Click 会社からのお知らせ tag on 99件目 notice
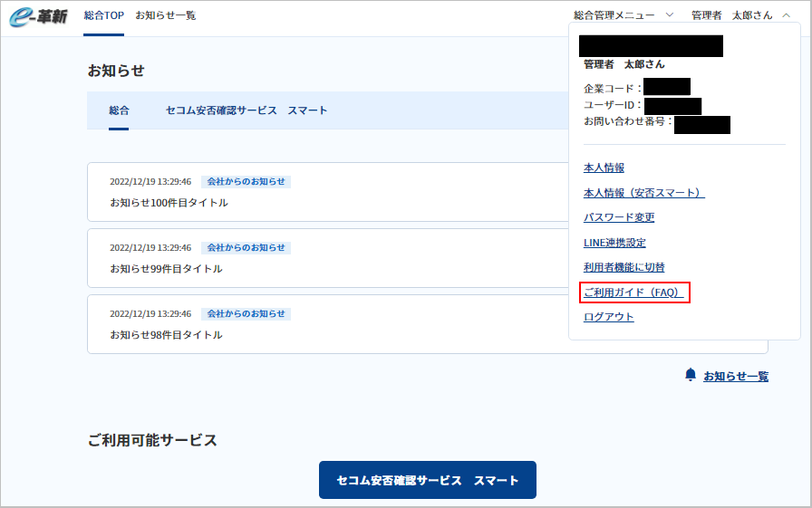This screenshot has width=812, height=508. (x=246, y=248)
